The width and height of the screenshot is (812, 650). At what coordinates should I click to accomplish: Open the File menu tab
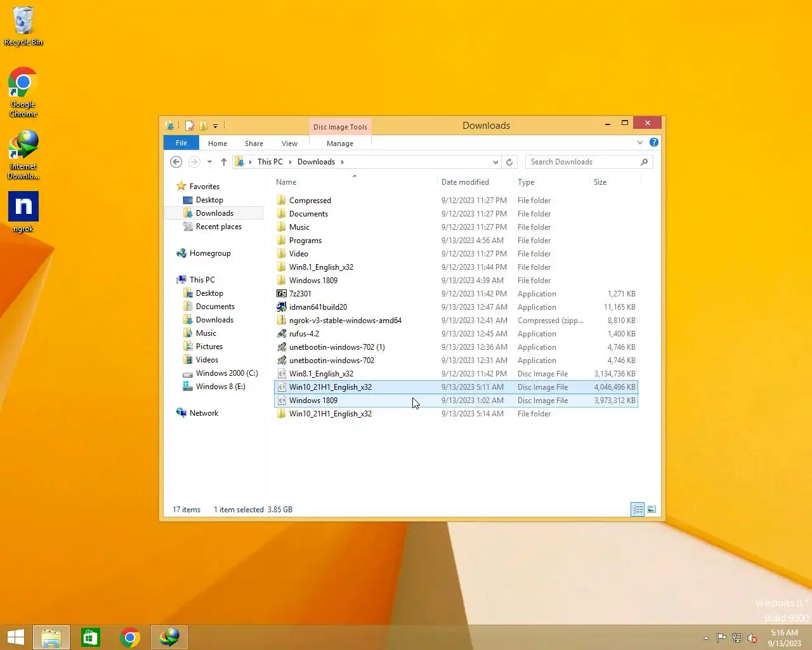[x=181, y=143]
